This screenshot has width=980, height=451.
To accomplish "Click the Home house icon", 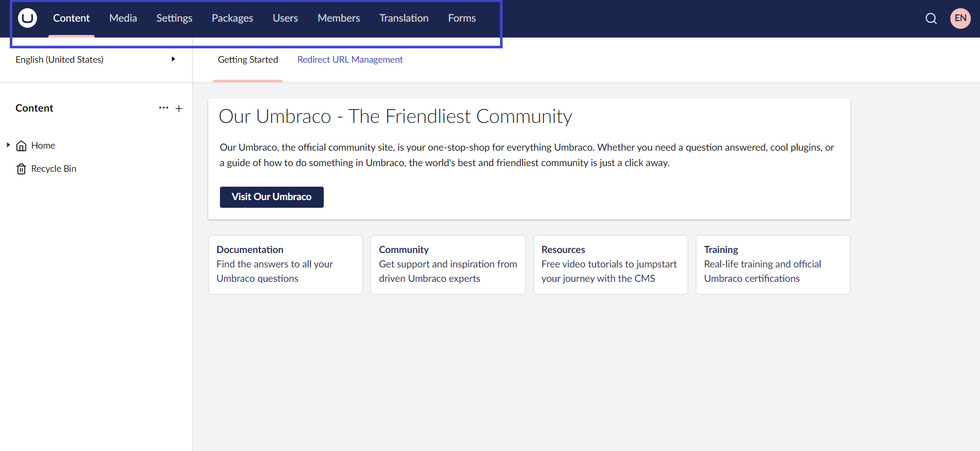I will 21,146.
